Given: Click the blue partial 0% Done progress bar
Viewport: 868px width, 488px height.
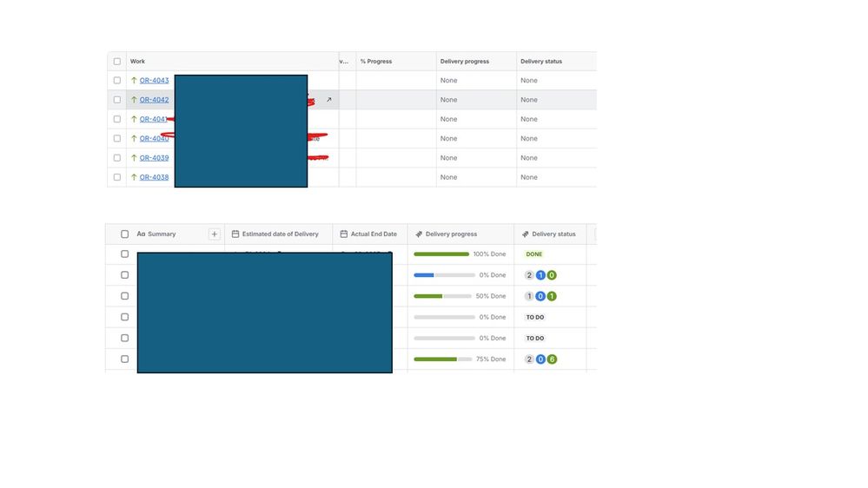Looking at the screenshot, I should tap(444, 275).
